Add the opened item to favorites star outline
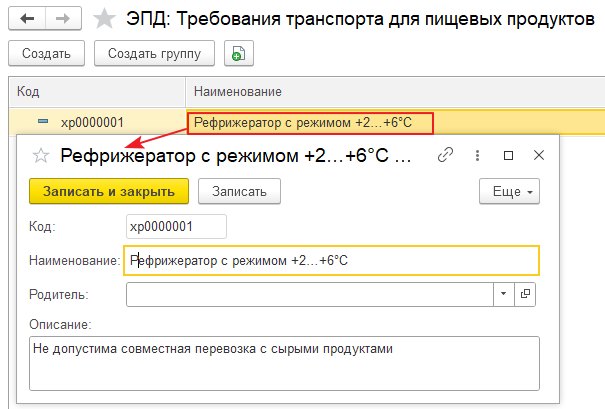Image resolution: width=605 pixels, height=409 pixels. (41, 155)
